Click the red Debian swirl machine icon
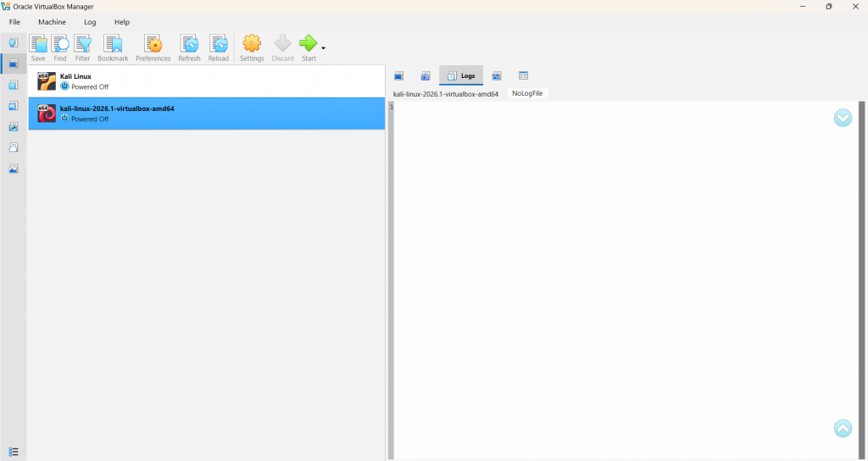This screenshot has width=868, height=461. (47, 114)
